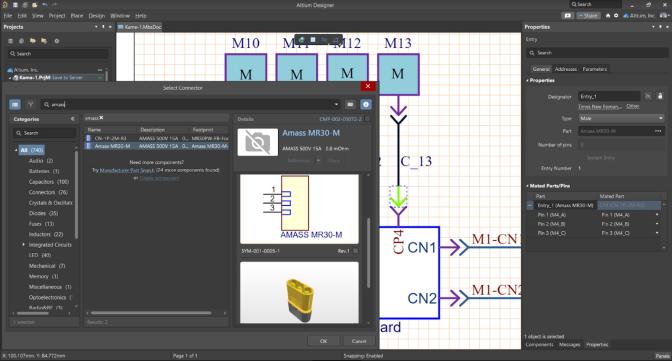
Task: Switch to the Parameters tab
Action: pyautogui.click(x=594, y=69)
